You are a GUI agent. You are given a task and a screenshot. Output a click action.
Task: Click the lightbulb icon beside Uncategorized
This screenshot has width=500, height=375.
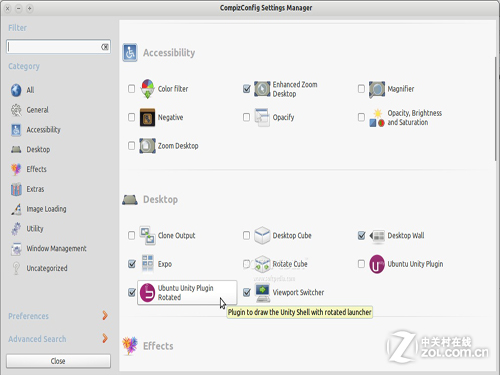coord(16,268)
